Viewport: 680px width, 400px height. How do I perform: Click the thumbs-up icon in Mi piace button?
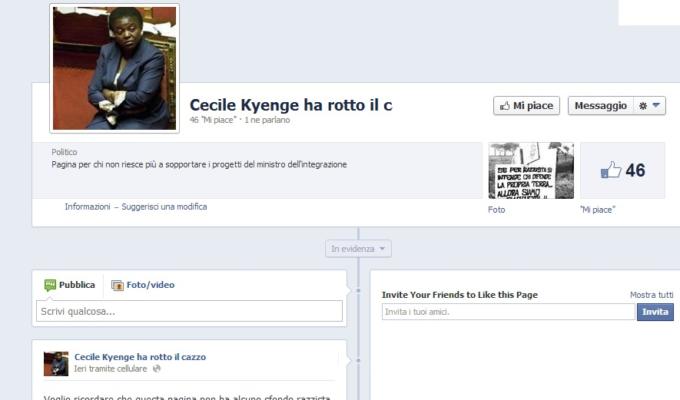tap(504, 106)
